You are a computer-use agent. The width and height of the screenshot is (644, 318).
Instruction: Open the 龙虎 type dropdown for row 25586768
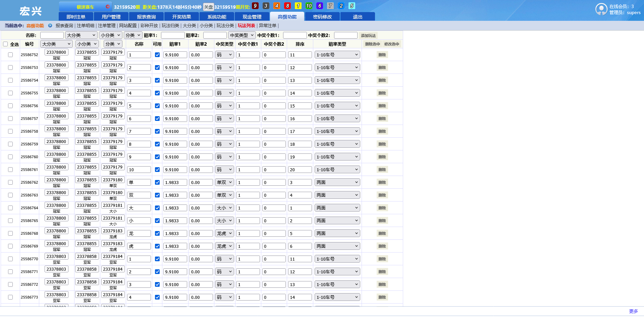click(224, 233)
